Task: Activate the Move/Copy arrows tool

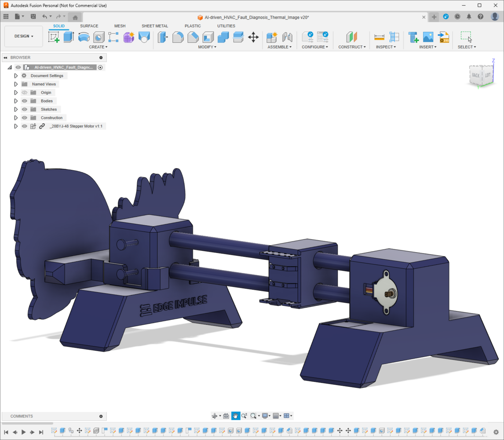Action: point(253,37)
